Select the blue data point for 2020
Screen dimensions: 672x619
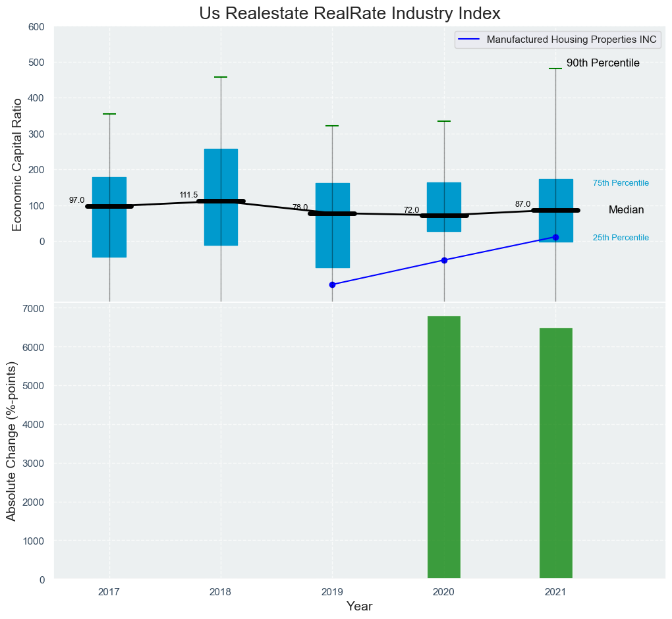click(444, 260)
